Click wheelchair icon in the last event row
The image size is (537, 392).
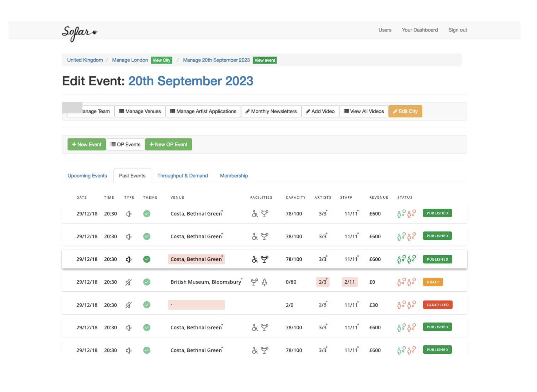click(254, 350)
